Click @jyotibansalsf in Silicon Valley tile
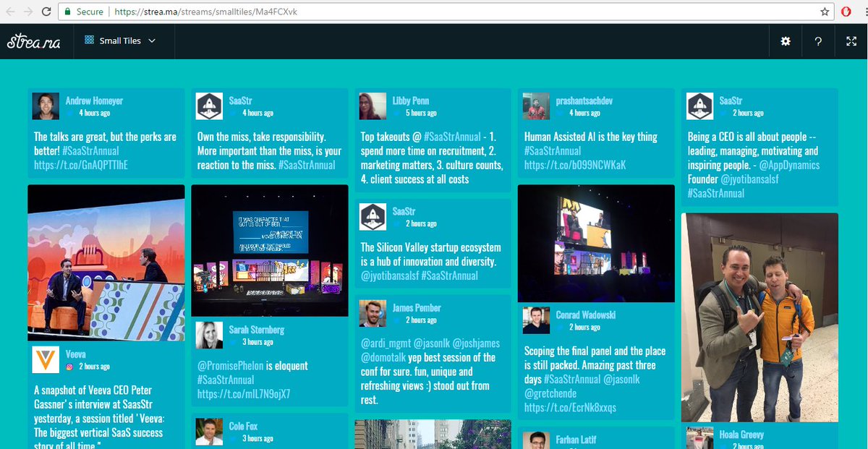The width and height of the screenshot is (868, 449). (x=389, y=275)
